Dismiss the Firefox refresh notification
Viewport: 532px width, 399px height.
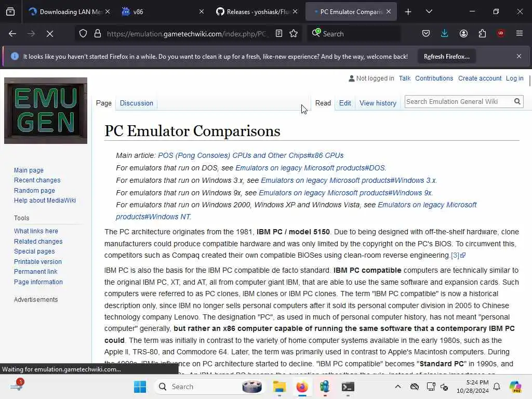(519, 56)
